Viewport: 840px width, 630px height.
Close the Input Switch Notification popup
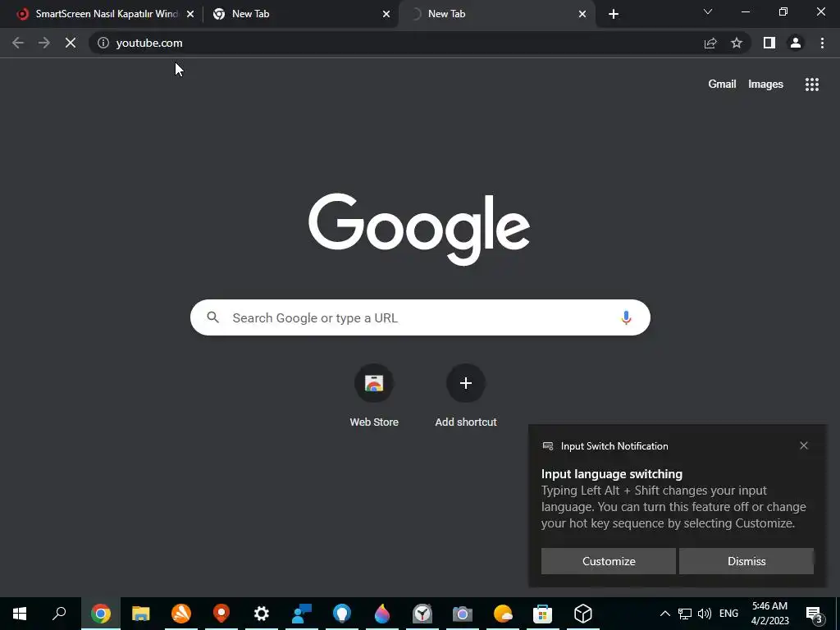pos(804,445)
